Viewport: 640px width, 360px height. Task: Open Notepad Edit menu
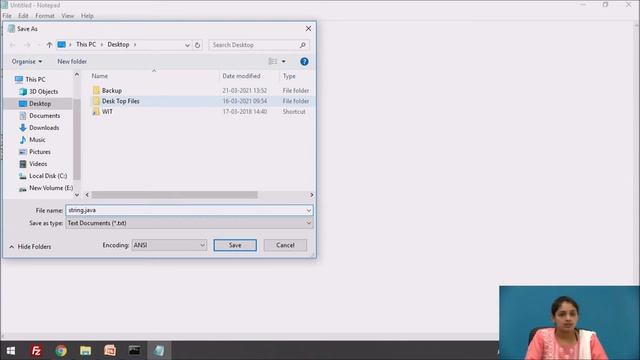tap(23, 16)
